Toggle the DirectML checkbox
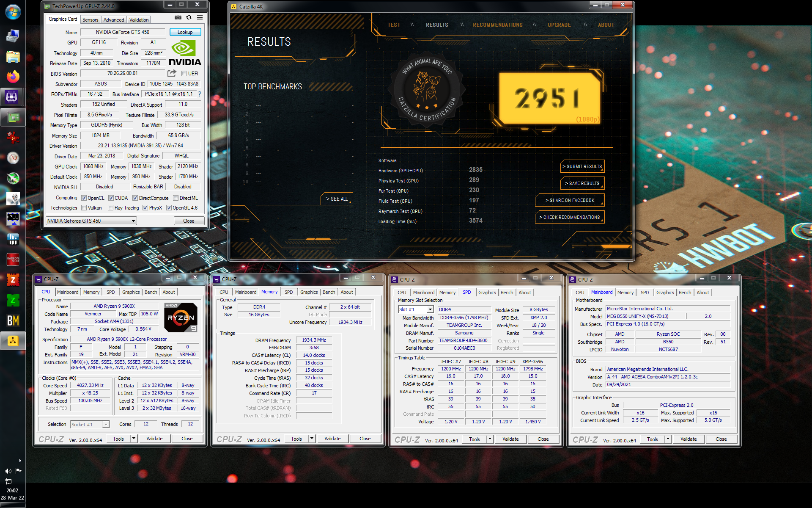Screen dimensions: 812x508 tap(176, 198)
